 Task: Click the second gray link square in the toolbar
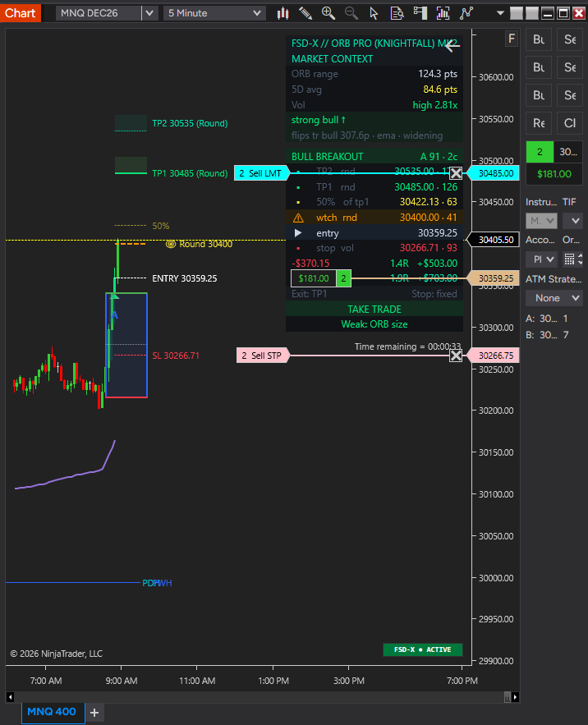click(532, 13)
